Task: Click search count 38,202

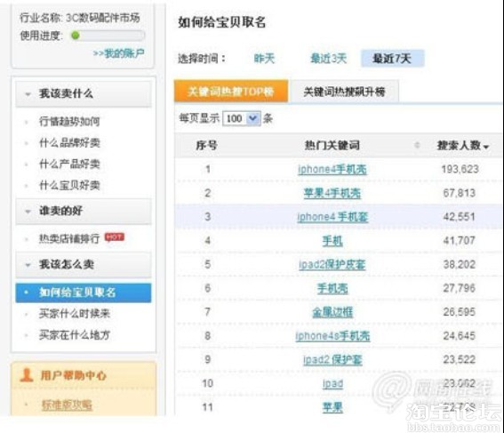Action: [x=459, y=265]
